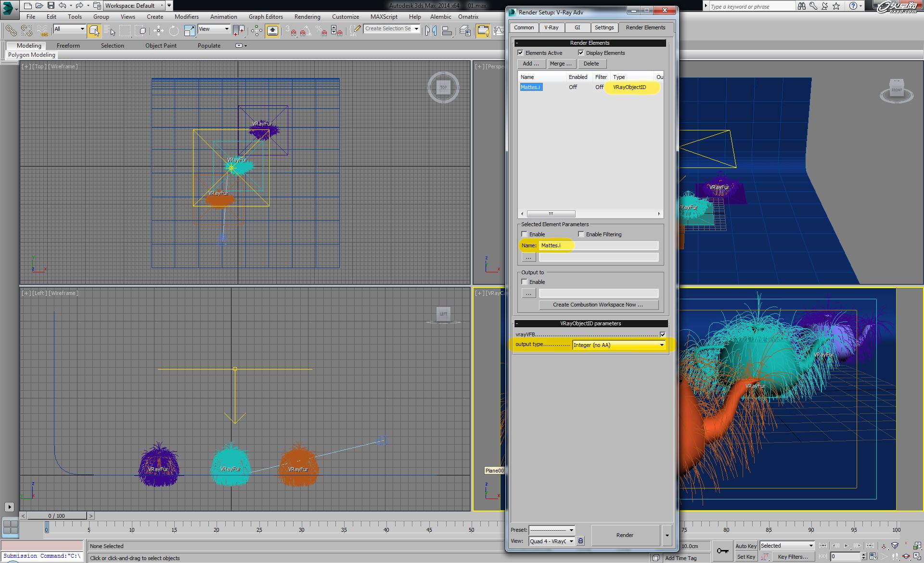This screenshot has height=563, width=924.
Task: Toggle the Auto Key button
Action: click(746, 546)
